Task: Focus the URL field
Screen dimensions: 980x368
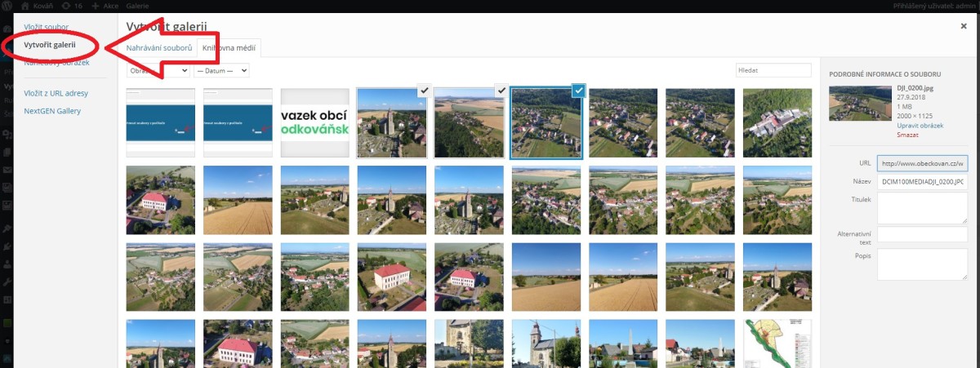Action: coord(922,162)
